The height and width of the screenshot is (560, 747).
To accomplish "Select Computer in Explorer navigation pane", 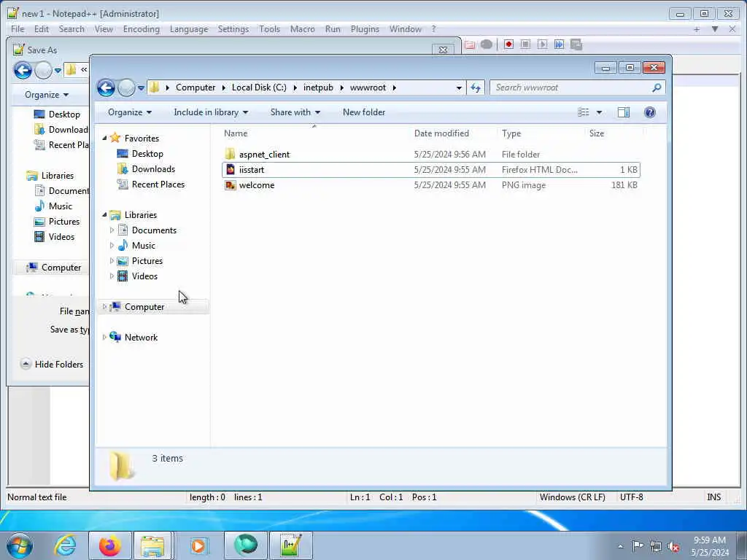I will [x=144, y=307].
